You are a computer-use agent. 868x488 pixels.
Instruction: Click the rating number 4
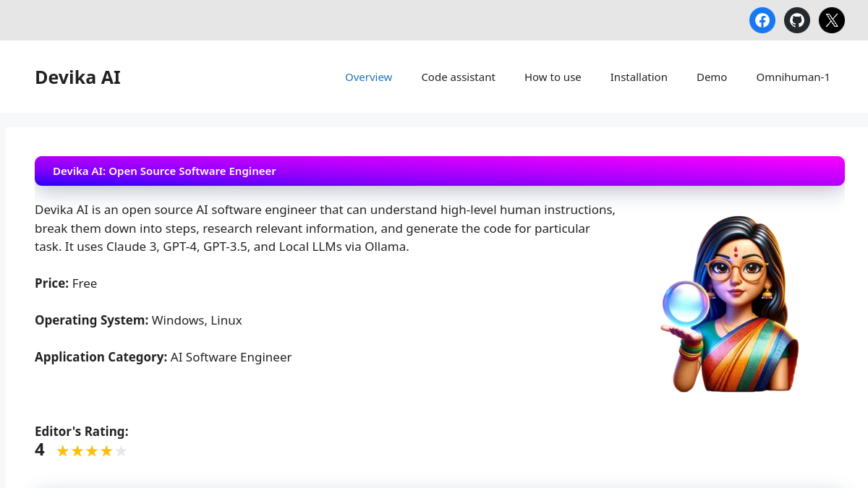click(x=40, y=450)
